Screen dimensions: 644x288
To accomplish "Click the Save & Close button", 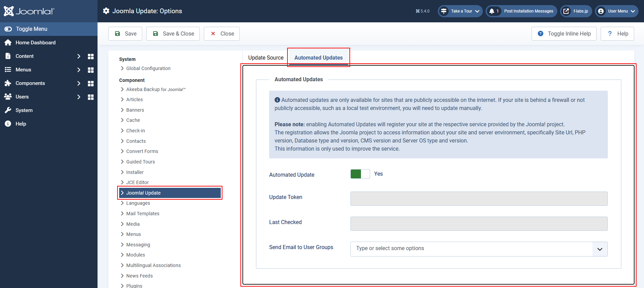I will (173, 34).
